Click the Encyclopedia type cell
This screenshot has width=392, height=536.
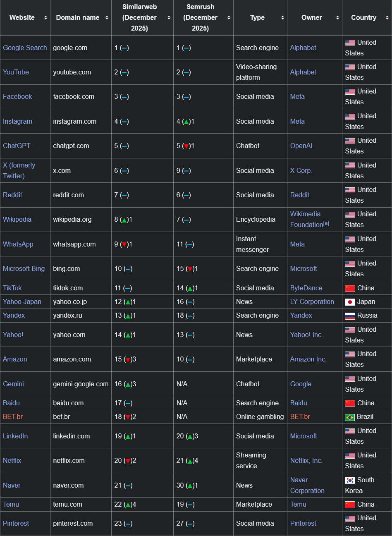pos(260,219)
